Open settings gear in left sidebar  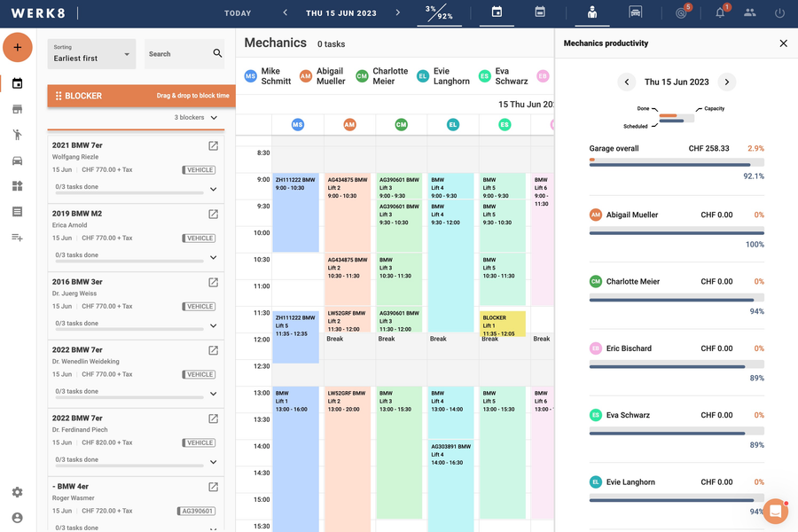click(17, 492)
